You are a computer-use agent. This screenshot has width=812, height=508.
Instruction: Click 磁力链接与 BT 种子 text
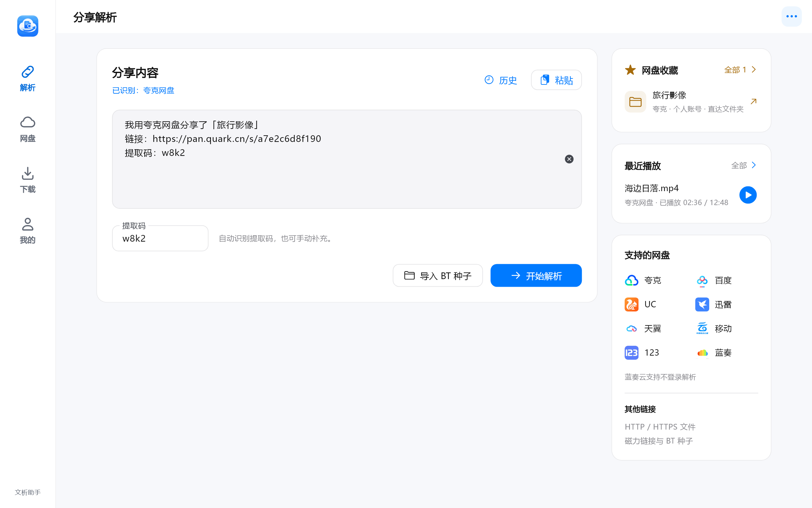coord(658,441)
